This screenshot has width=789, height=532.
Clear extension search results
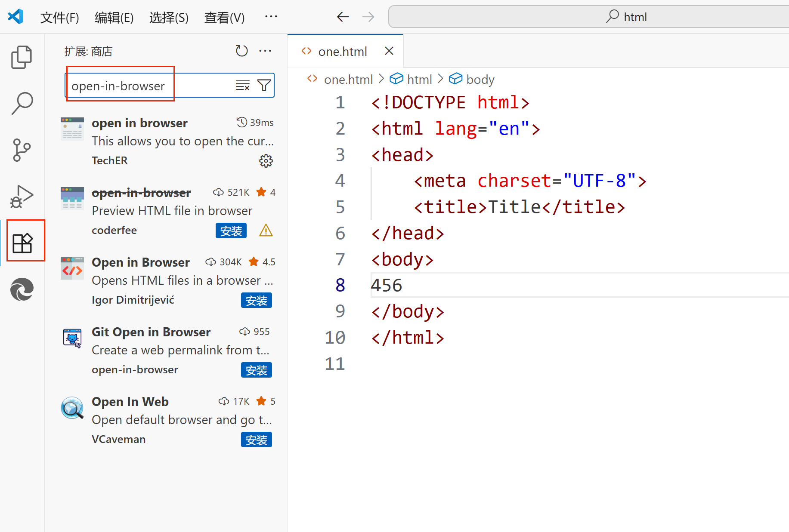coord(243,85)
